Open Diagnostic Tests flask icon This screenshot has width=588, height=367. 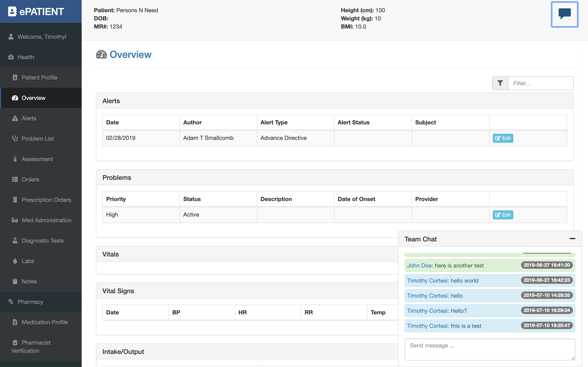15,241
